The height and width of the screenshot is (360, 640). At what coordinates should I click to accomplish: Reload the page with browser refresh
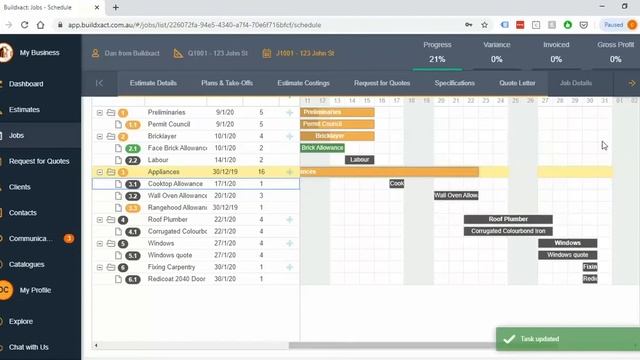pyautogui.click(x=24, y=25)
